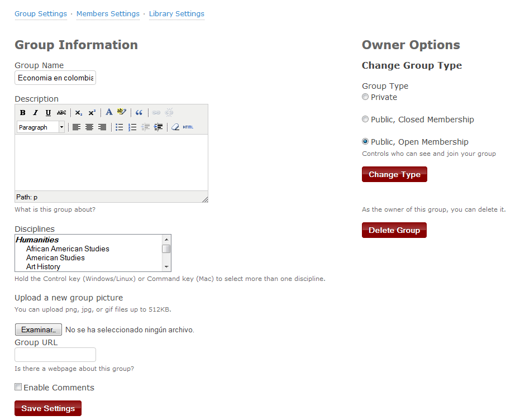
Task: Click the Delete Group button
Action: (x=394, y=230)
